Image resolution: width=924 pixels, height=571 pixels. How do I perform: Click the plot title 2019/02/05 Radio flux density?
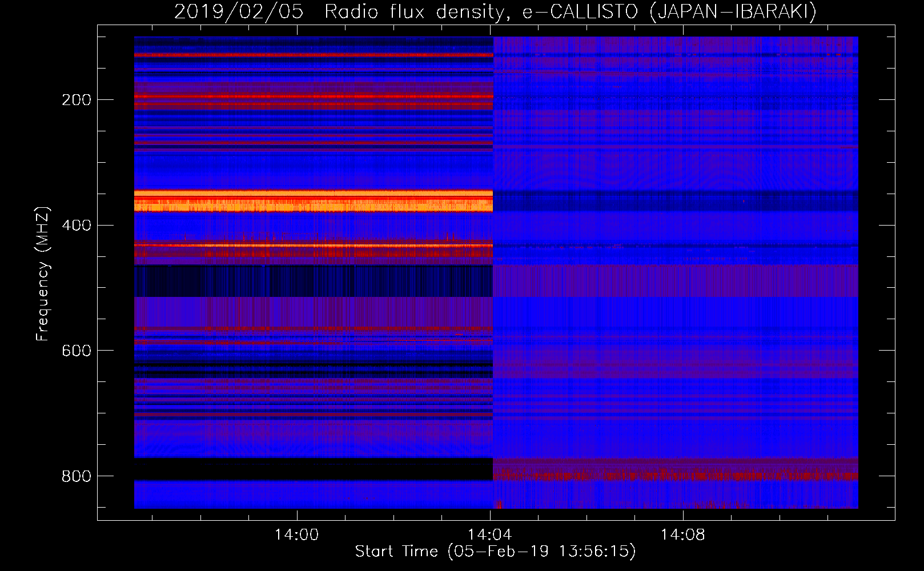click(342, 12)
